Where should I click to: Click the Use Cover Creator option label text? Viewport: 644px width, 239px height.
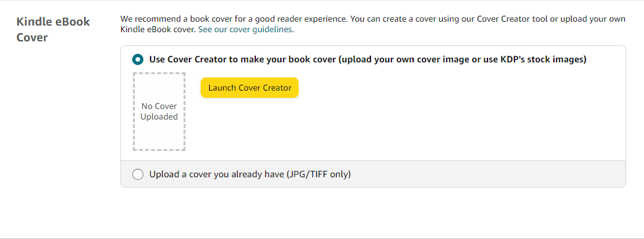pos(368,60)
